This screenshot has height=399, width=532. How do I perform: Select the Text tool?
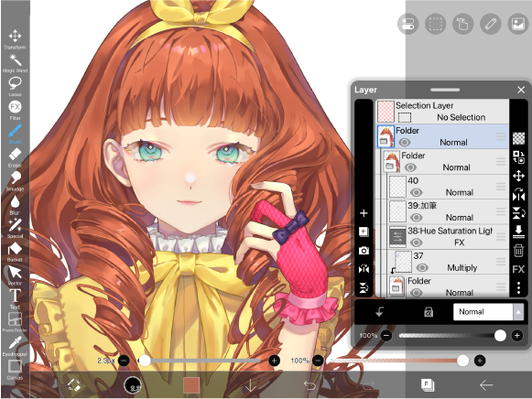click(x=15, y=299)
